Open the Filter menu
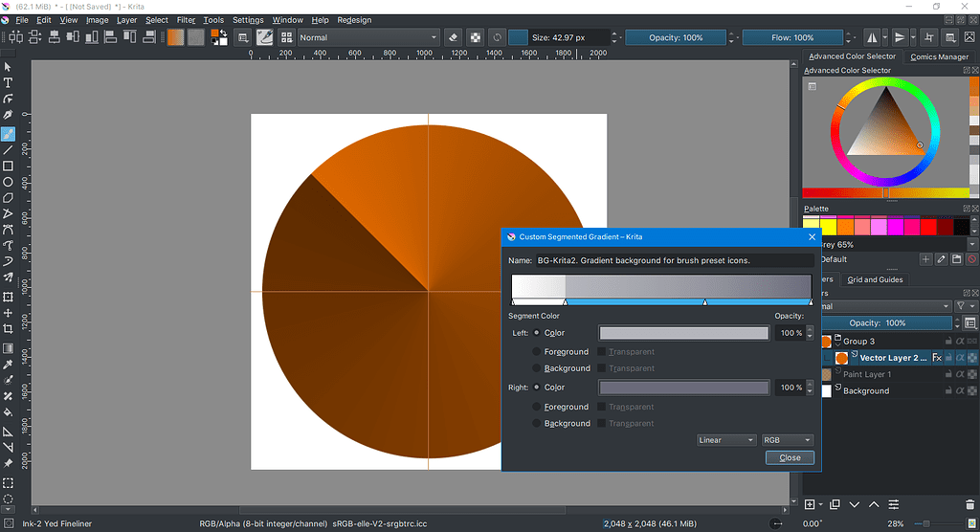The height and width of the screenshot is (532, 980). [186, 20]
